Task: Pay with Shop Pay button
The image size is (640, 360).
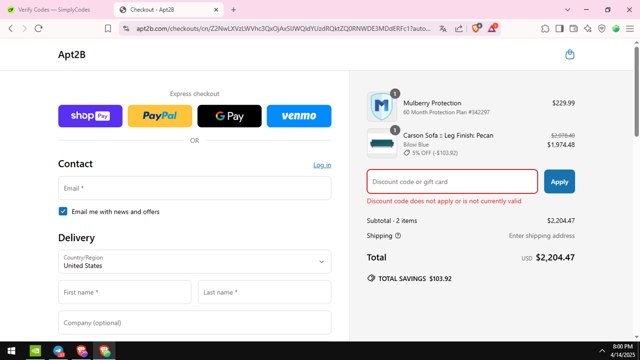Action: (90, 116)
